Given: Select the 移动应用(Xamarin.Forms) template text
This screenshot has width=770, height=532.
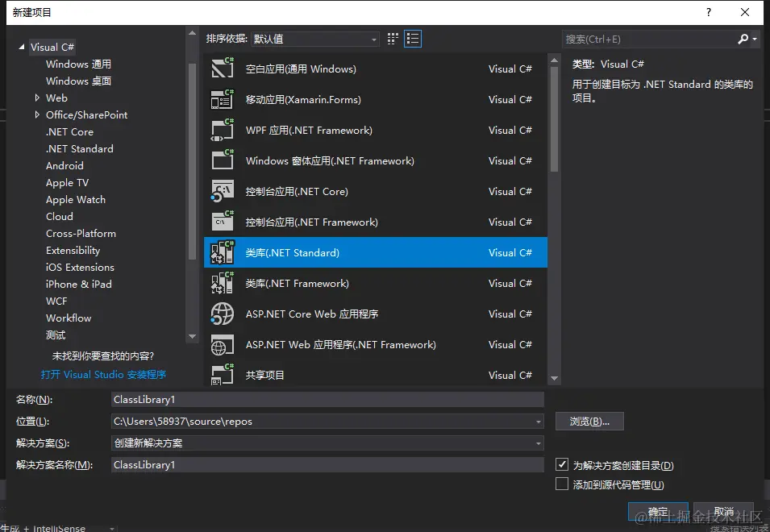Looking at the screenshot, I should pos(303,100).
